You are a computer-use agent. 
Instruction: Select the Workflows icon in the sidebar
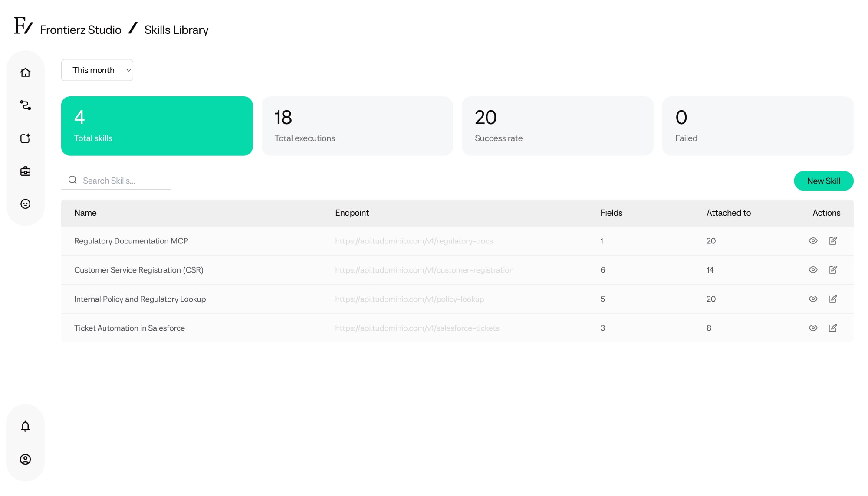tap(26, 105)
